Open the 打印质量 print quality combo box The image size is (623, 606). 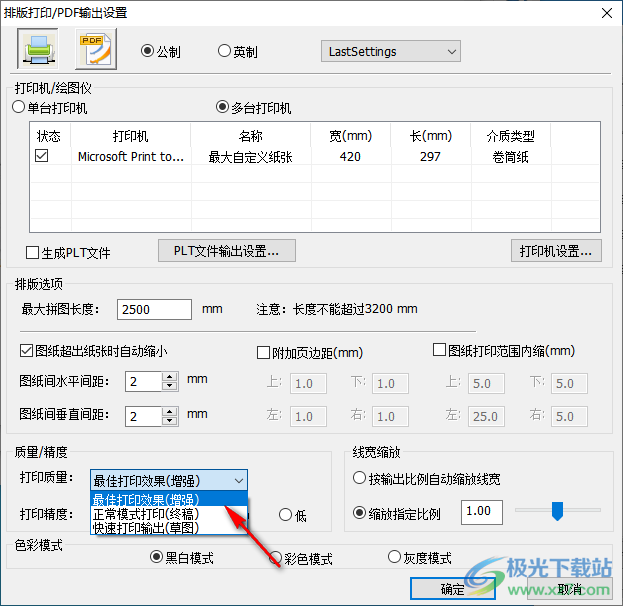click(169, 480)
